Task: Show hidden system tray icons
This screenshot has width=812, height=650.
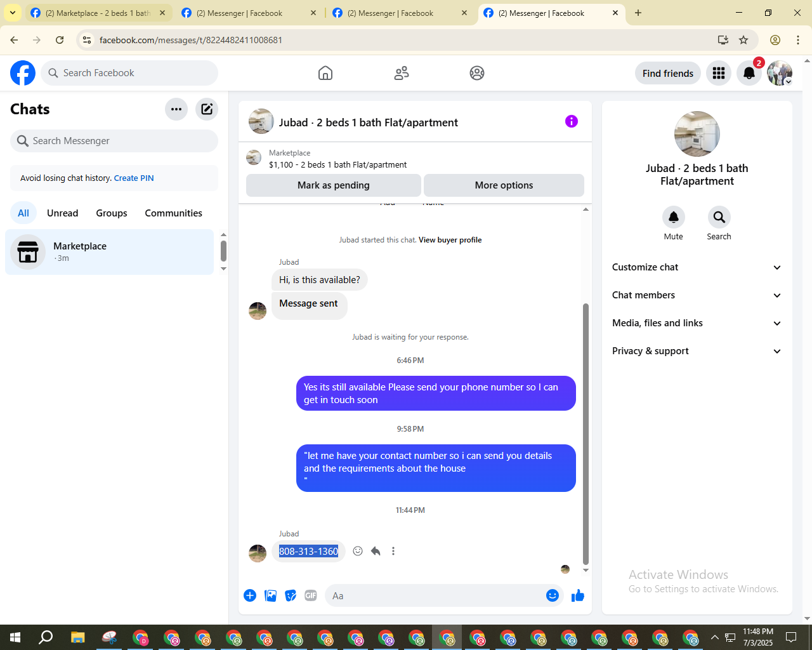Action: [715, 637]
